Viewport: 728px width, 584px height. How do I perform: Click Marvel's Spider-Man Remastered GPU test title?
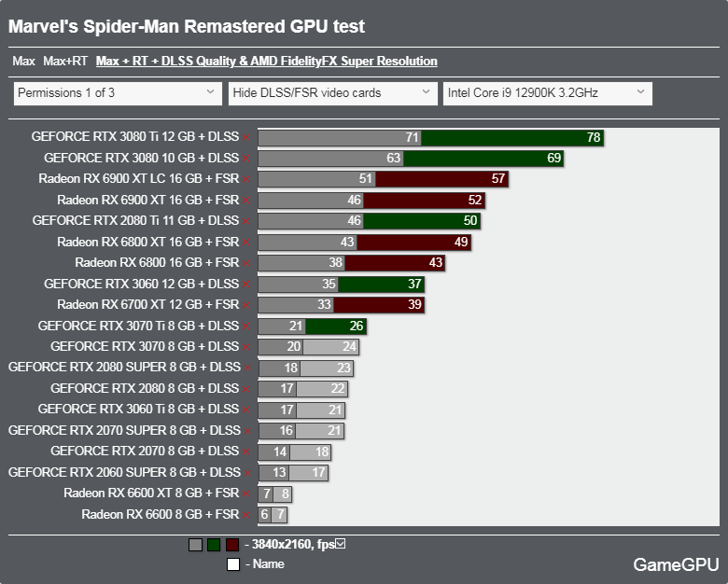pos(187,26)
